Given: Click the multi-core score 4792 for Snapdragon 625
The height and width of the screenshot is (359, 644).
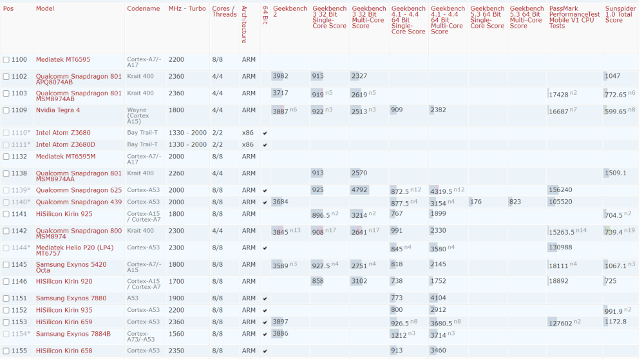Looking at the screenshot, I should pos(359,190).
